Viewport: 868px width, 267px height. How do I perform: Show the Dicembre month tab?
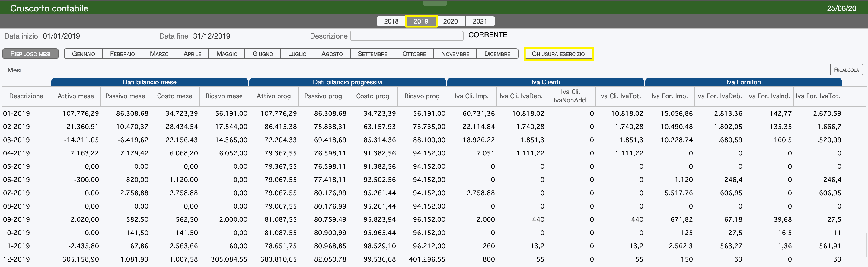click(497, 54)
